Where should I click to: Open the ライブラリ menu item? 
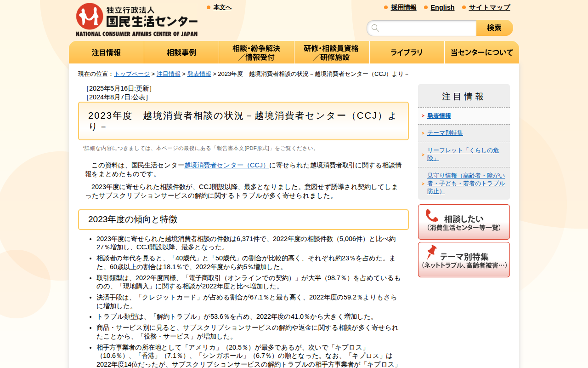pyautogui.click(x=407, y=52)
